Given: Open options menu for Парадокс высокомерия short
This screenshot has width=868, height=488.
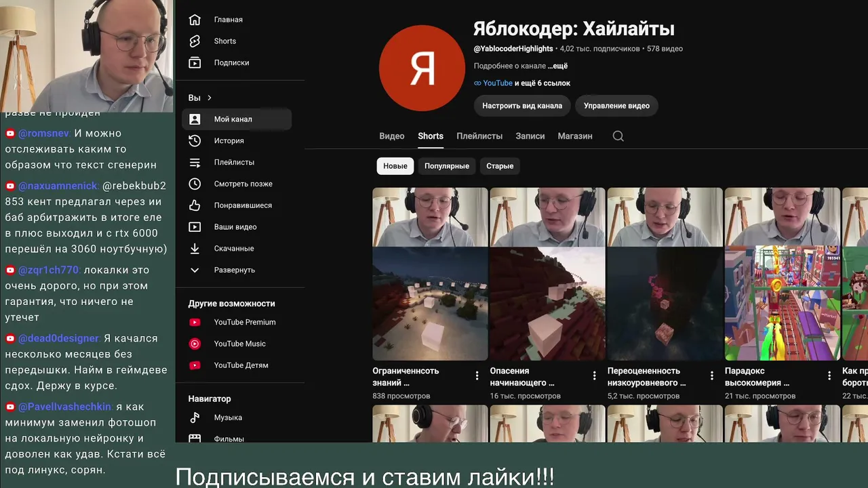Looking at the screenshot, I should (829, 375).
